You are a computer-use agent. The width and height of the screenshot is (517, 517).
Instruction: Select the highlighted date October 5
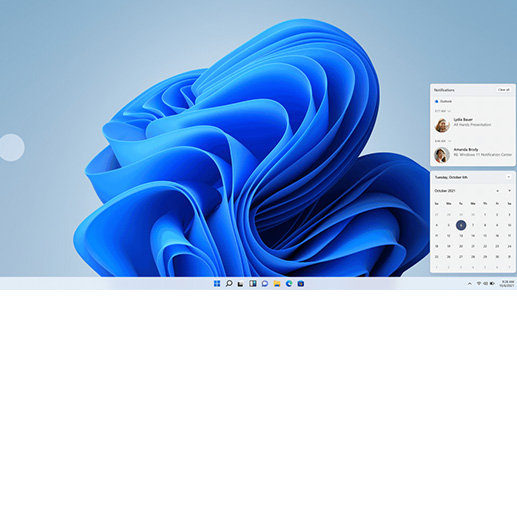pyautogui.click(x=461, y=225)
